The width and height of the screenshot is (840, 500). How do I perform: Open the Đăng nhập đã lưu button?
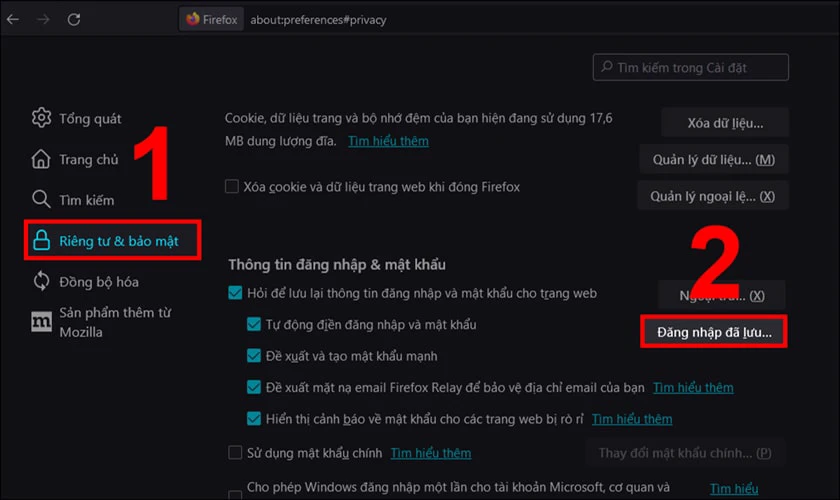713,329
